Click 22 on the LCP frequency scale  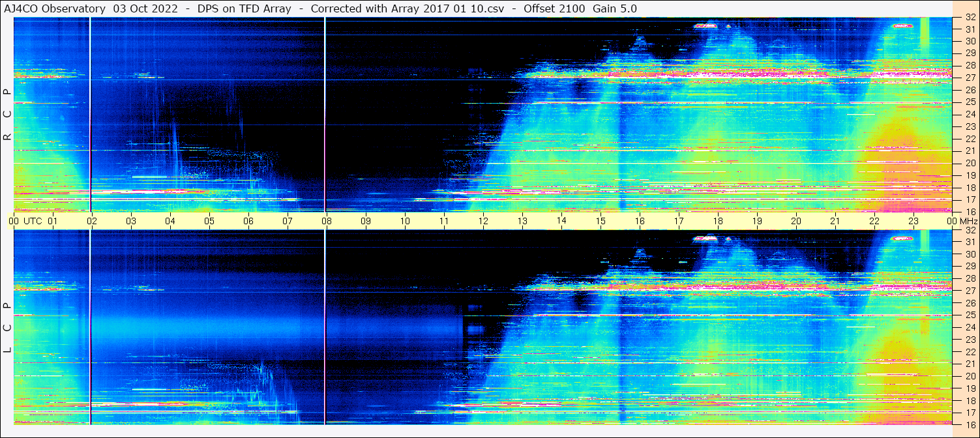(x=970, y=352)
